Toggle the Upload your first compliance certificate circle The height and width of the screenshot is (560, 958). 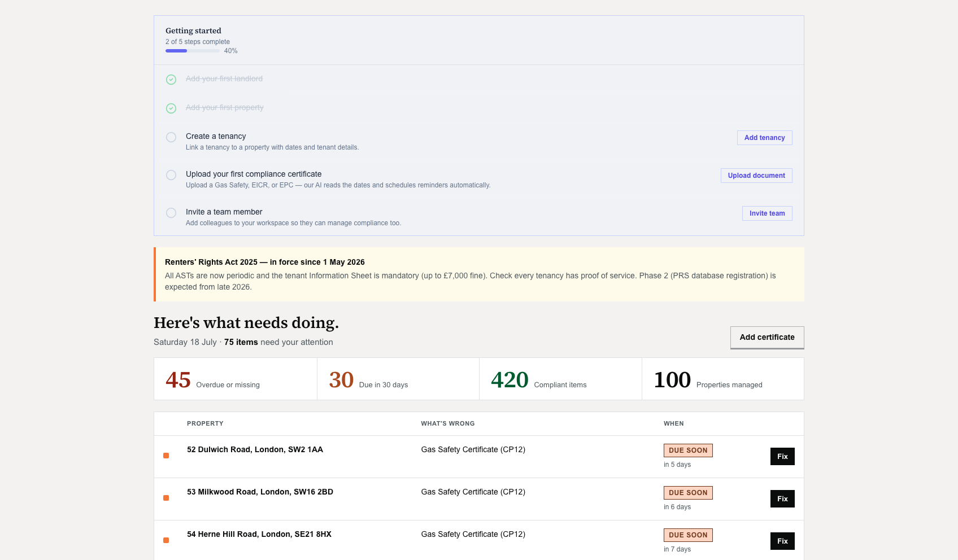pyautogui.click(x=171, y=175)
